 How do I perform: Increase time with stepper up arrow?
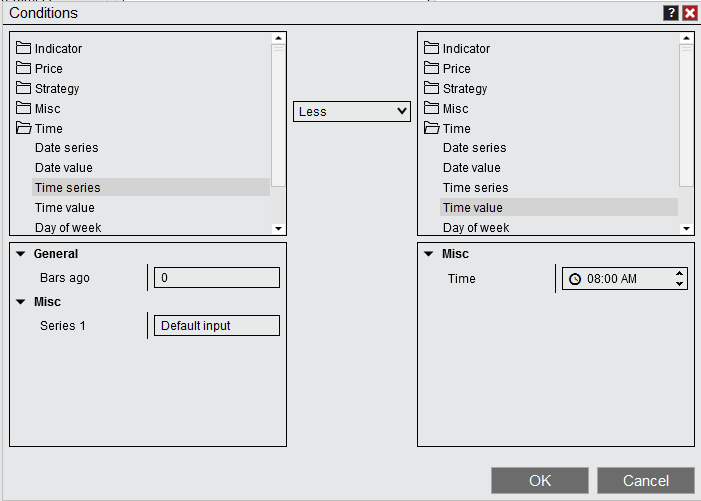click(x=679, y=274)
